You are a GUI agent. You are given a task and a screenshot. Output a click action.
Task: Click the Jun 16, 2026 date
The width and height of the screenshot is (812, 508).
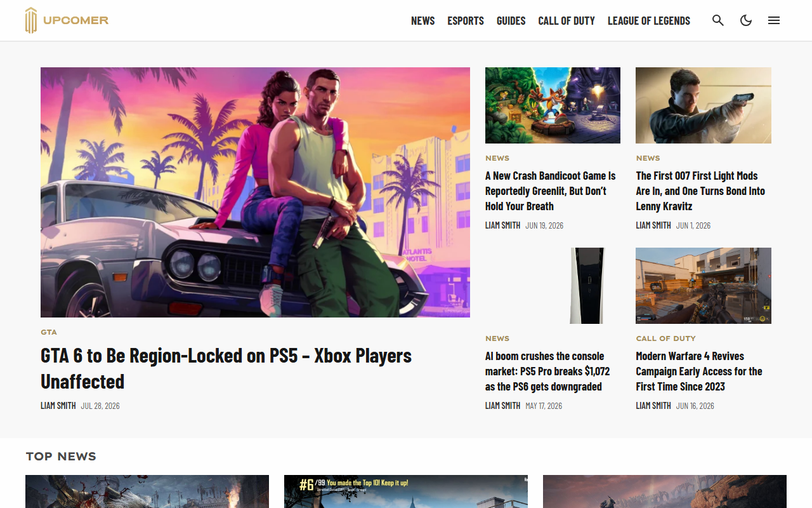pyautogui.click(x=695, y=406)
